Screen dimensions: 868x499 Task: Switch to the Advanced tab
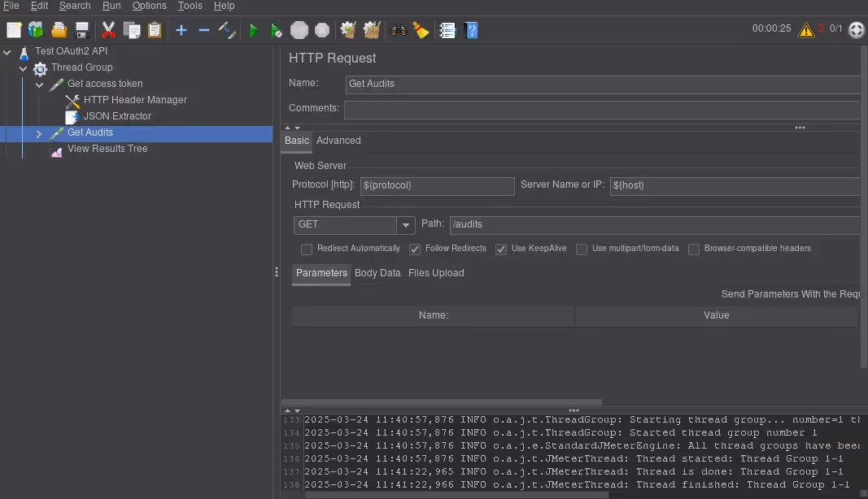click(338, 141)
